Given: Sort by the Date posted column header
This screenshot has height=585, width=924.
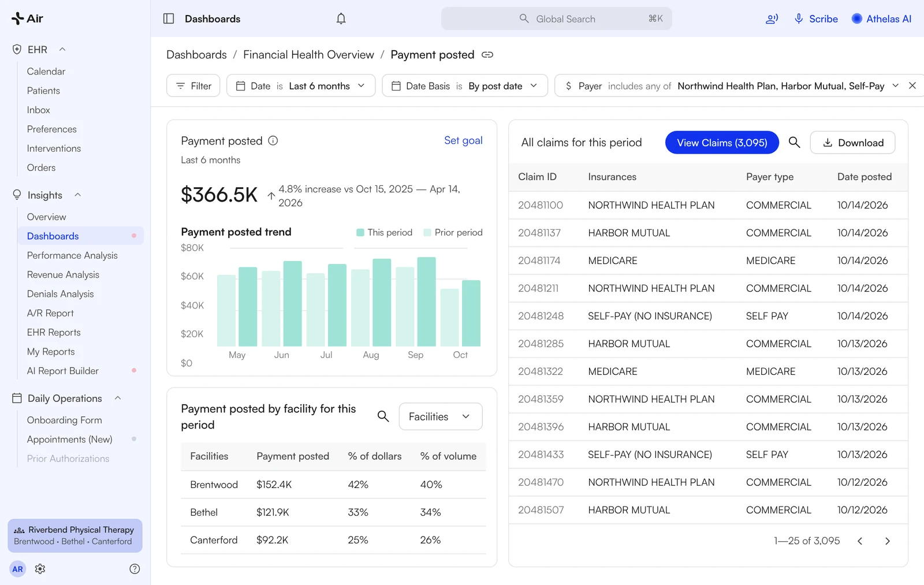Looking at the screenshot, I should [x=865, y=177].
